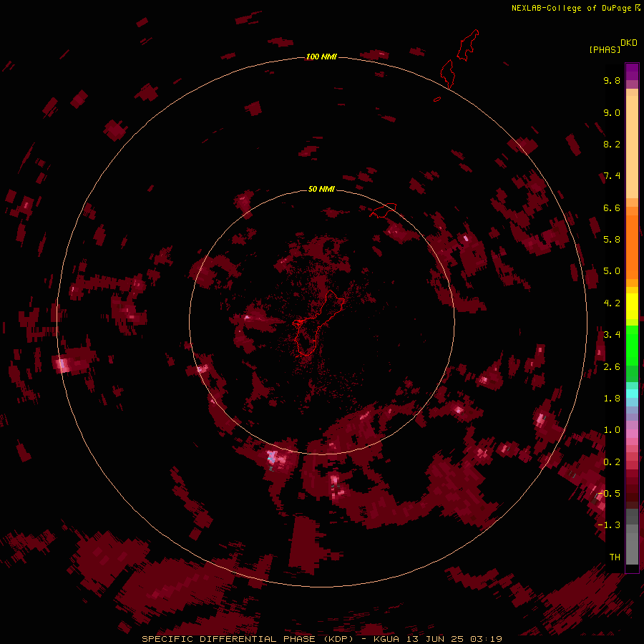This screenshot has height=644, width=644.
Task: Click the 5.8 scale value
Action: click(x=612, y=240)
